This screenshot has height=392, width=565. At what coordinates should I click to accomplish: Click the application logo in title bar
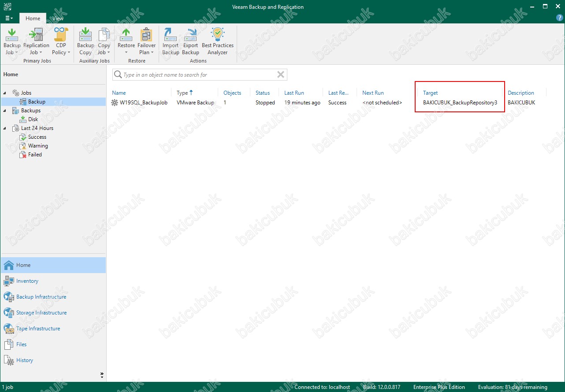[x=7, y=7]
